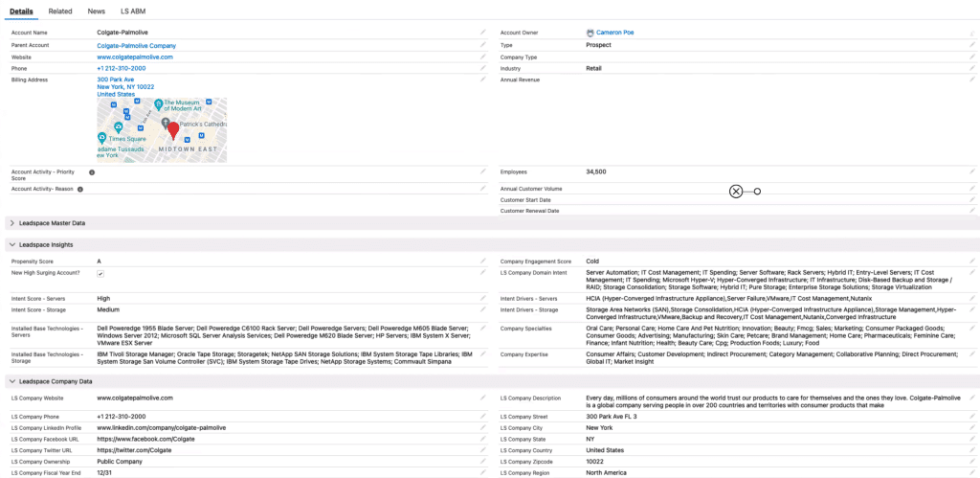Click Cameron Poe owner avatar icon
Screen dimensions: 980x478
click(590, 33)
